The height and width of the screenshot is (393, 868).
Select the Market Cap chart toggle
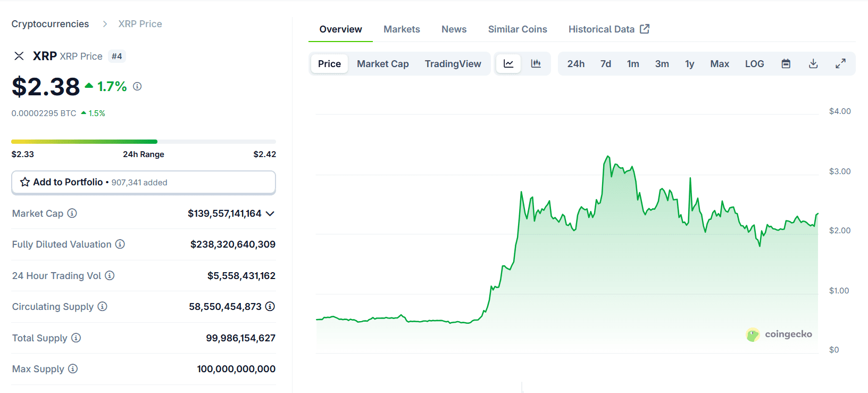click(x=383, y=64)
